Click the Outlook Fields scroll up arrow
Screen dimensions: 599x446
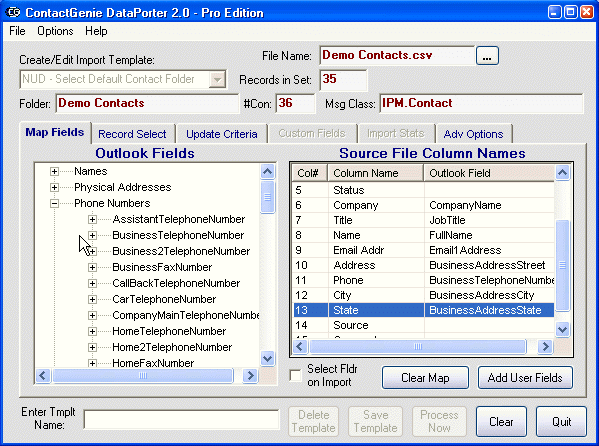pyautogui.click(x=267, y=172)
